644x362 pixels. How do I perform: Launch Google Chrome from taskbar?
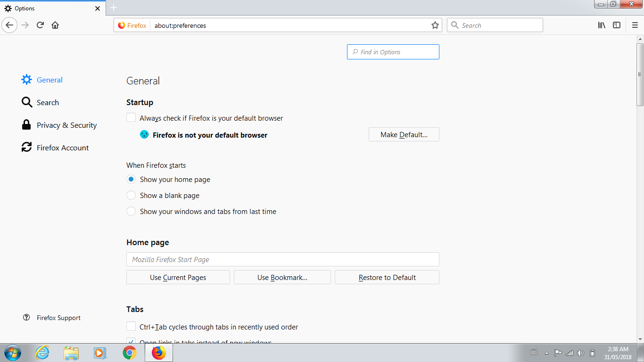pos(129,353)
